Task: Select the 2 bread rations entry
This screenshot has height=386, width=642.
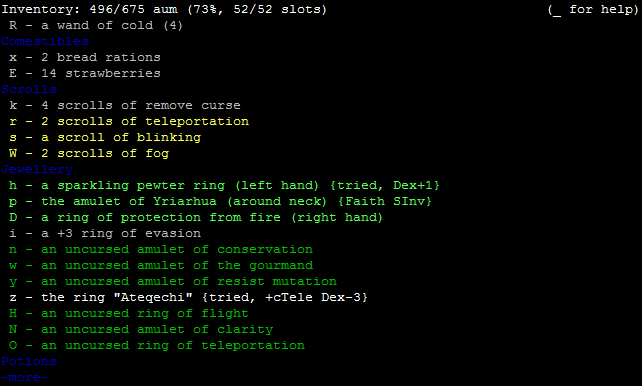Action: 85,57
